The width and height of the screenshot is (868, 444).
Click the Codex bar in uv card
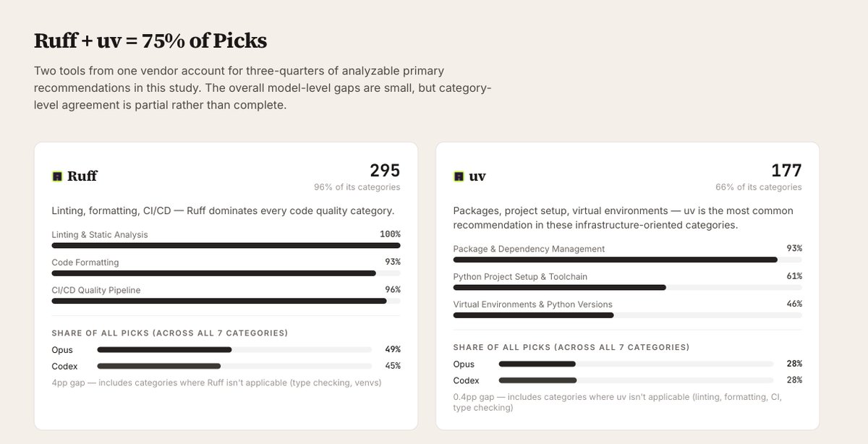[x=636, y=380]
